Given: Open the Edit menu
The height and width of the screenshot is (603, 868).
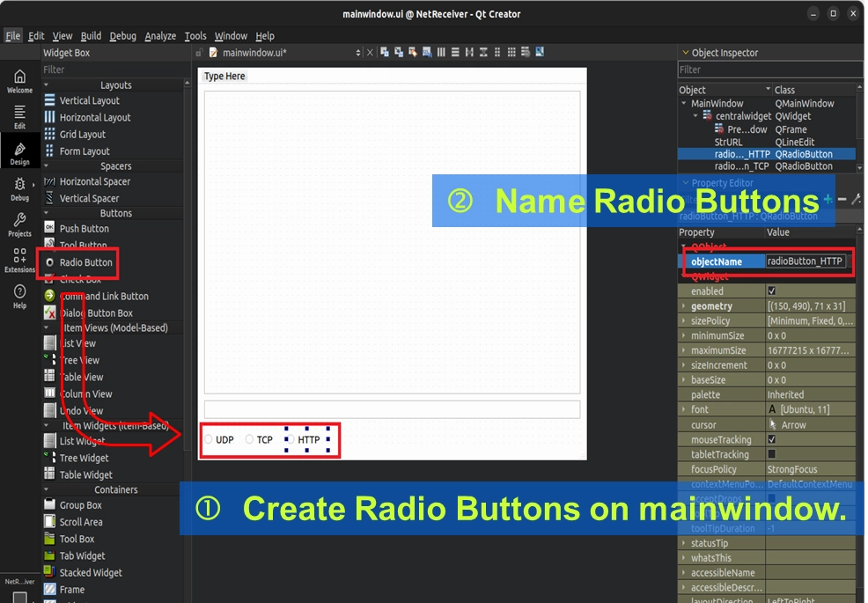Looking at the screenshot, I should coord(37,36).
